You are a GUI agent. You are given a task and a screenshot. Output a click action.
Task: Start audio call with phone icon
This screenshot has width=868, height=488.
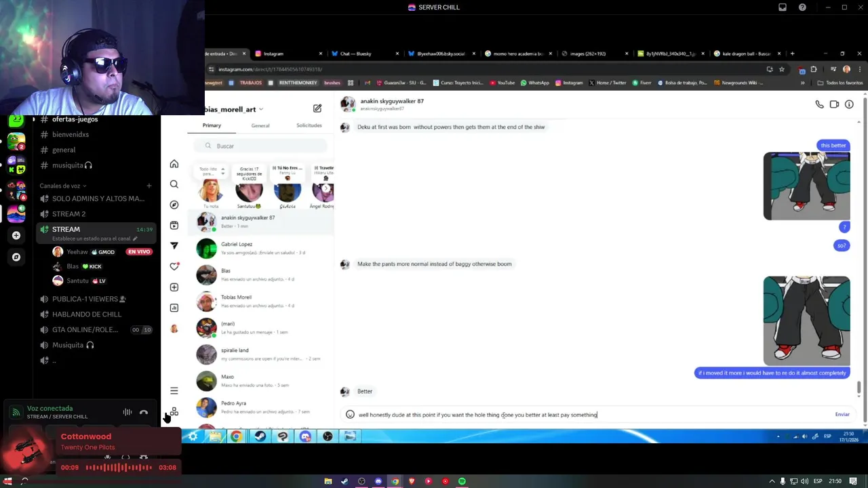[819, 104]
